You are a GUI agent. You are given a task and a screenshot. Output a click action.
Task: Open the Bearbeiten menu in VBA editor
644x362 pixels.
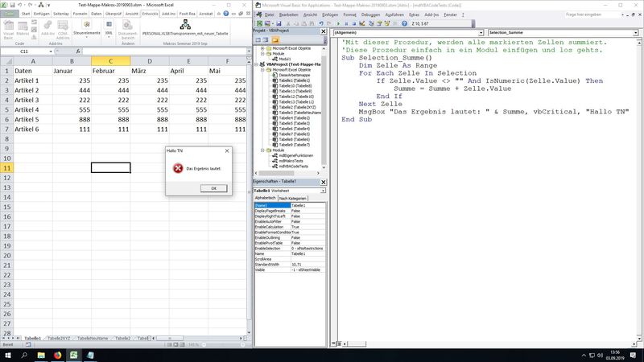click(x=288, y=14)
